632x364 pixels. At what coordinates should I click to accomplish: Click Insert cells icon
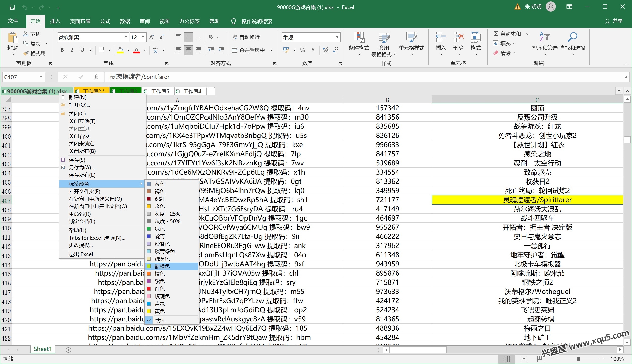click(441, 37)
